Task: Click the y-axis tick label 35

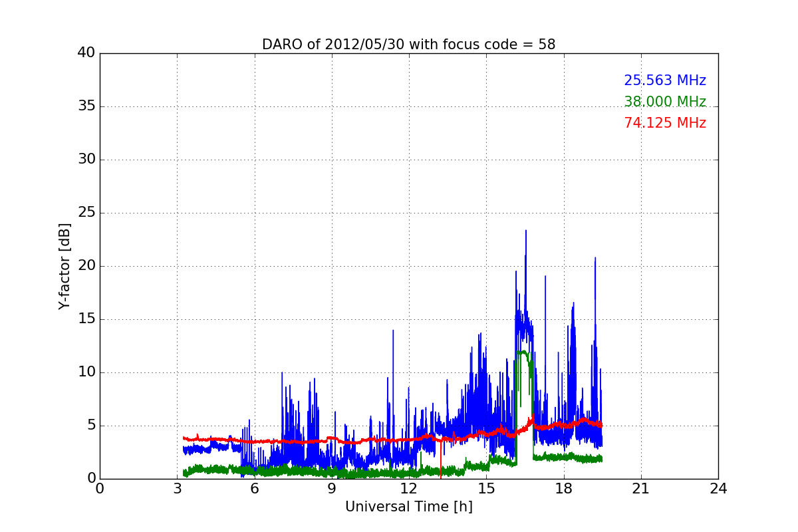Action: (86, 106)
